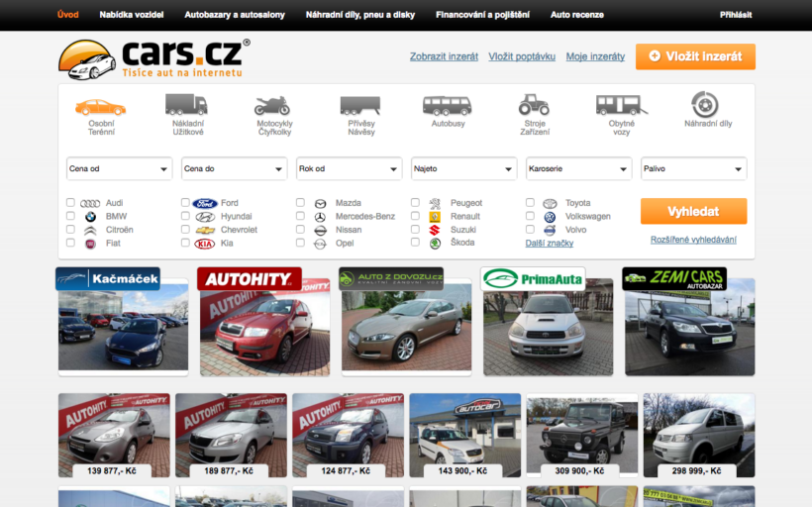Check the Peugeot checkbox
Viewport: 812px width, 507px height.
[415, 202]
